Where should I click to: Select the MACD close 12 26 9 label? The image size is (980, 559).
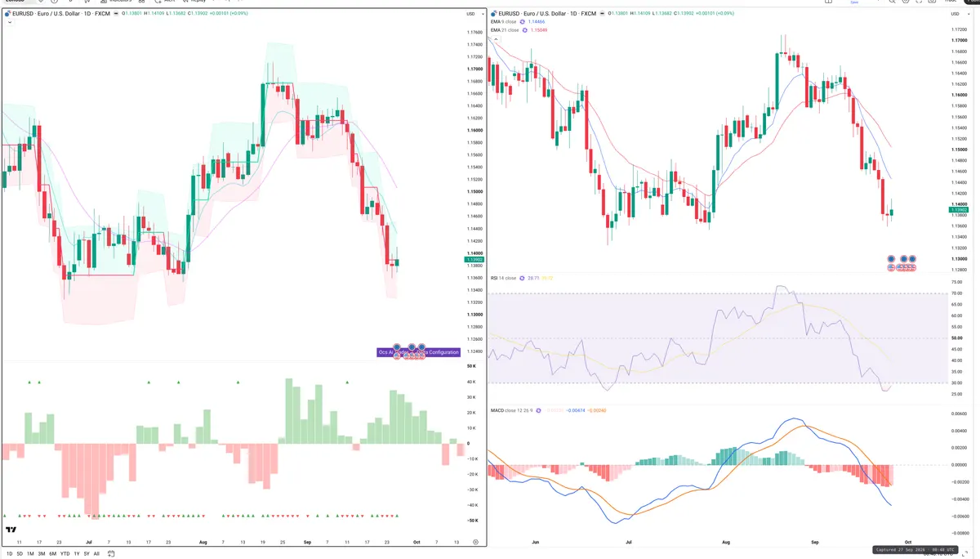tap(511, 410)
